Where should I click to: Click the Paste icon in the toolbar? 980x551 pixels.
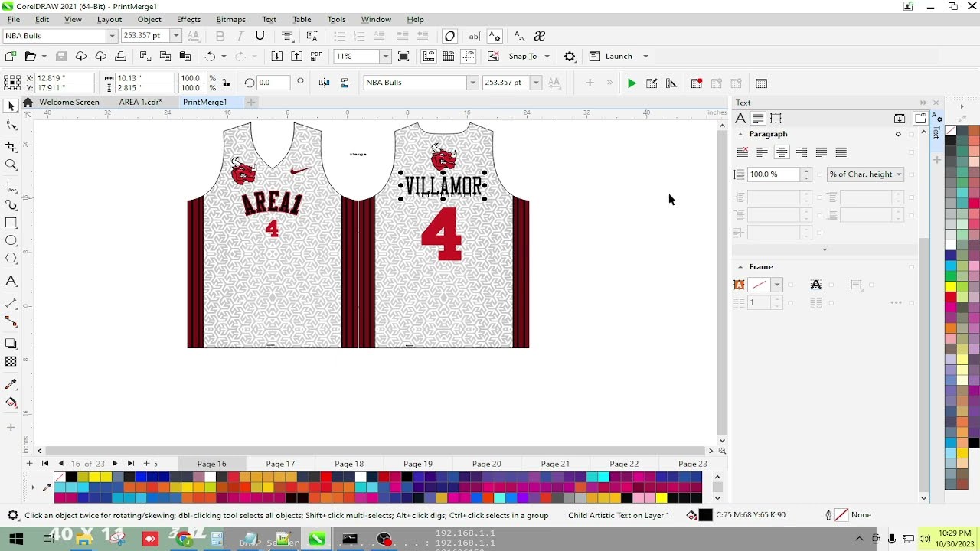tap(185, 56)
